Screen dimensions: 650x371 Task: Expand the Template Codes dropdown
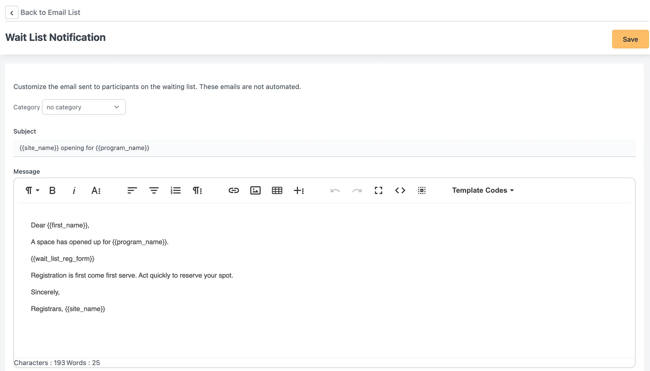pyautogui.click(x=483, y=190)
